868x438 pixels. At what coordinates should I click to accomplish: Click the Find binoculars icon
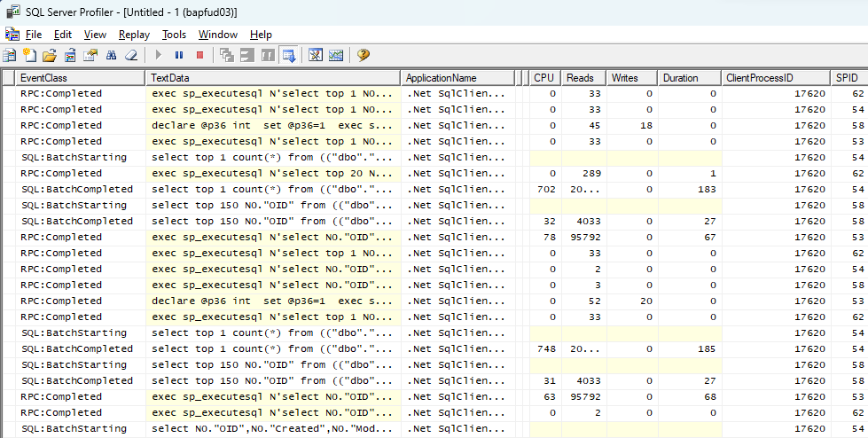[x=111, y=55]
